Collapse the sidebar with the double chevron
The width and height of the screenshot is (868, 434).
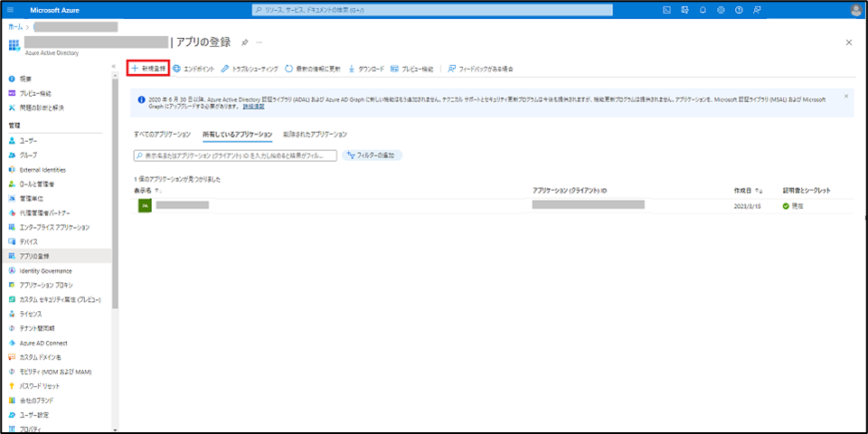(114, 66)
